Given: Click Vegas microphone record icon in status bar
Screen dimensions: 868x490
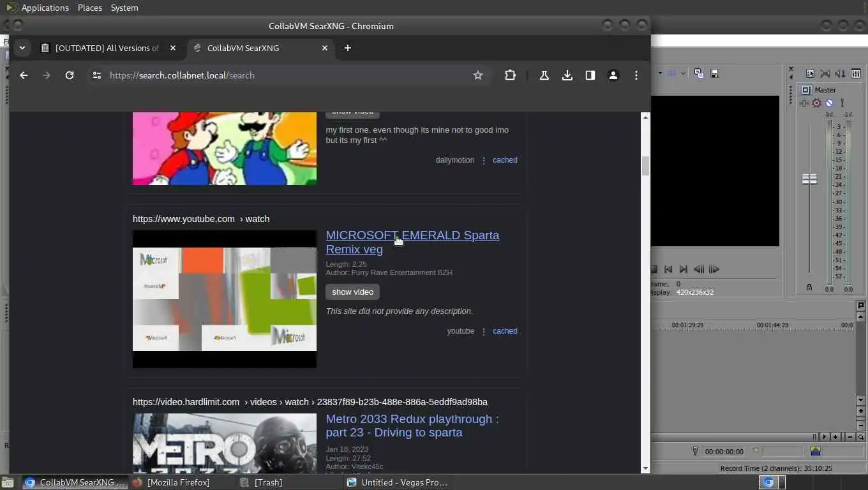Looking at the screenshot, I should pyautogui.click(x=695, y=451).
